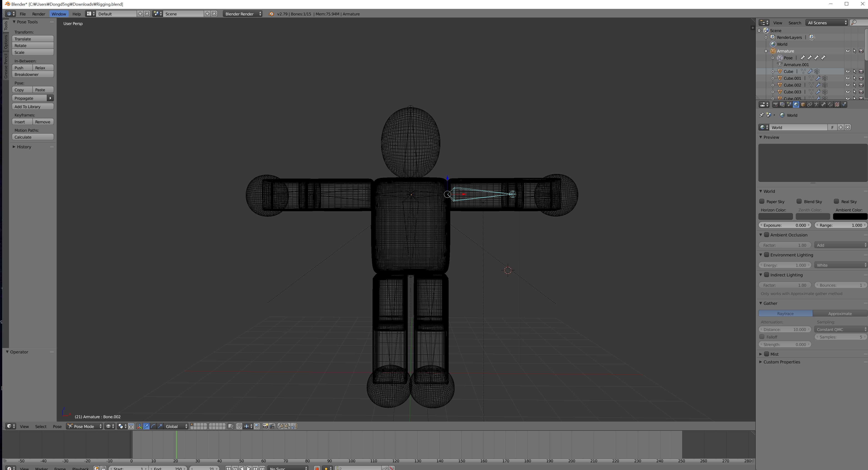Open viewport shading selector
Screen dimensions: 868x470
[110, 426]
